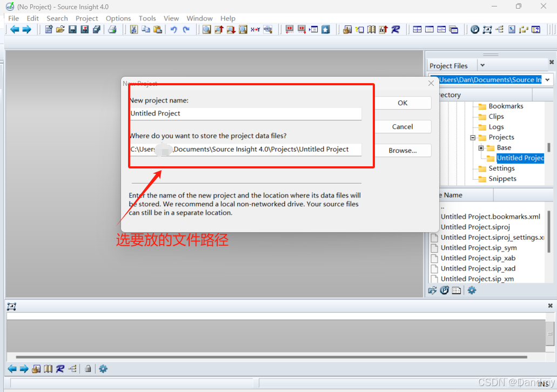The width and height of the screenshot is (557, 392).
Task: Cancel the New Project dialog
Action: (x=402, y=127)
